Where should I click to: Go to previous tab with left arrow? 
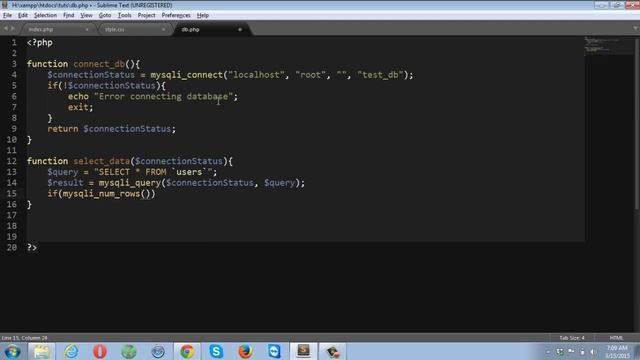point(6,28)
